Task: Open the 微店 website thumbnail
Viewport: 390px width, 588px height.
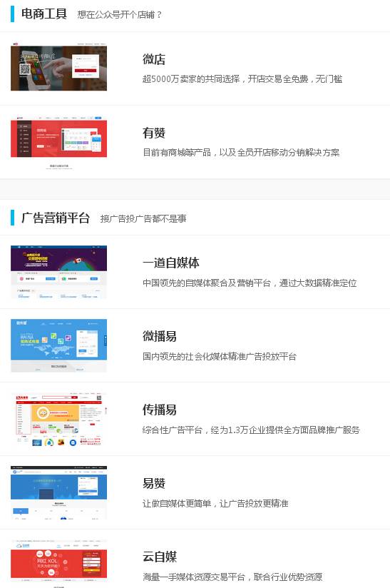Action: [58, 68]
